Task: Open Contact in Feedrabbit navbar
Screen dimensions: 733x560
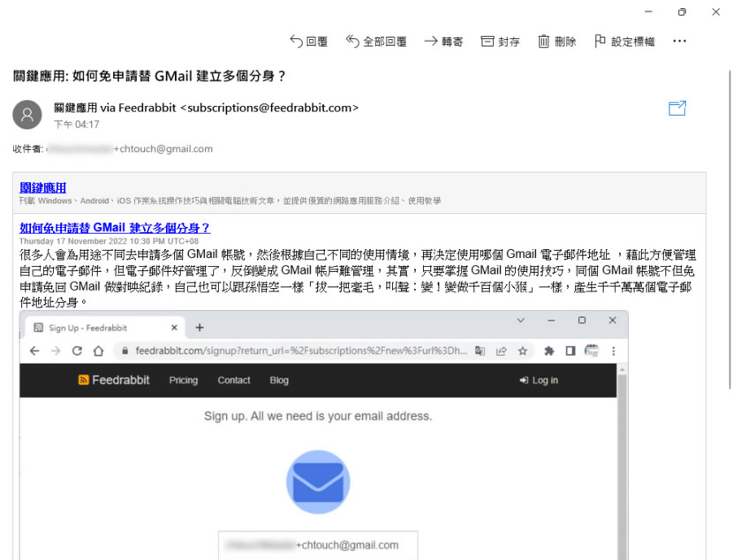Action: 234,381
